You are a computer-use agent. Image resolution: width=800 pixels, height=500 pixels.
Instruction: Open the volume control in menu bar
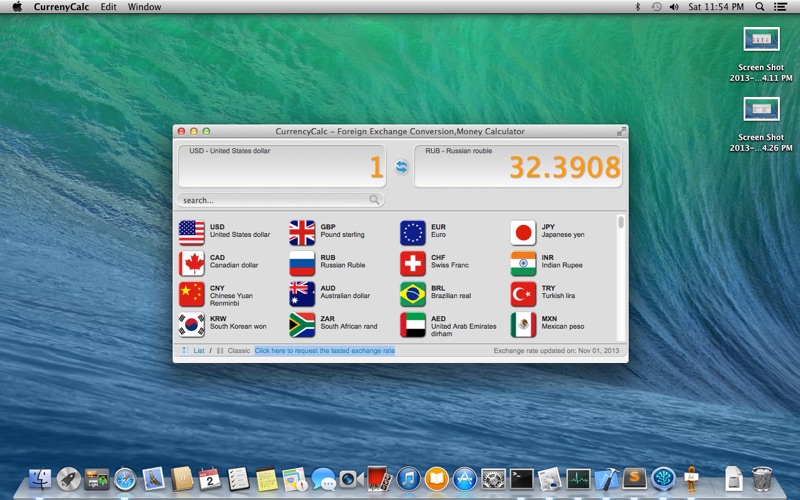click(x=674, y=7)
